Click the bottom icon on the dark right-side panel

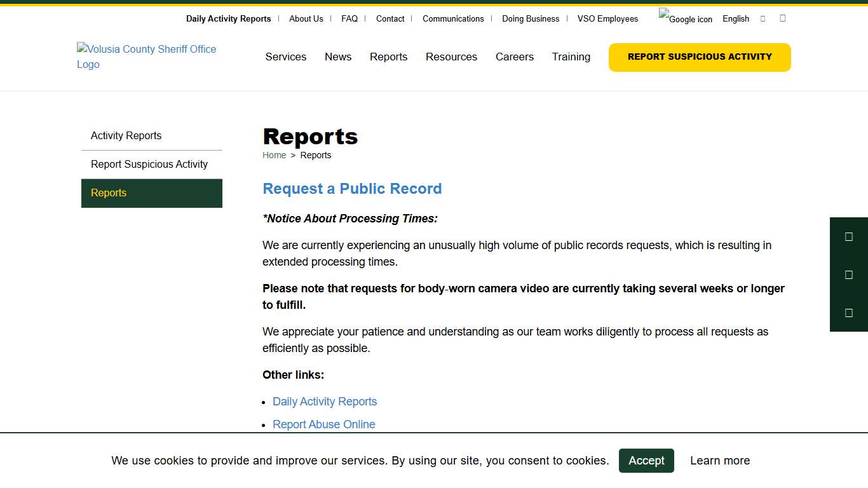point(849,313)
